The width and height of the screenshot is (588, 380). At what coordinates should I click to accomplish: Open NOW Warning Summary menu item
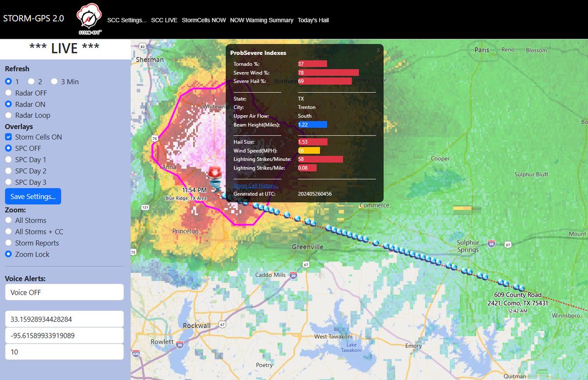262,20
